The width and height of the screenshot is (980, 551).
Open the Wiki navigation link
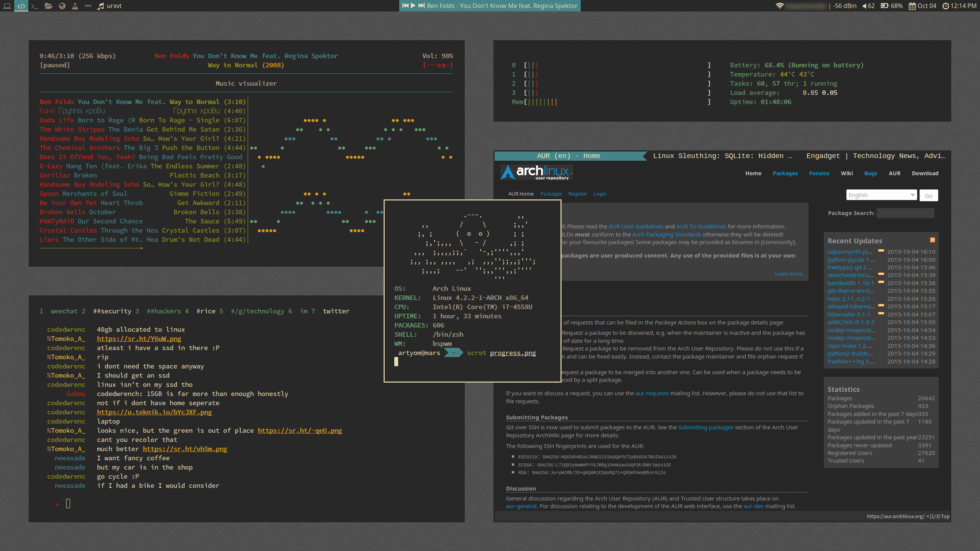pos(847,173)
